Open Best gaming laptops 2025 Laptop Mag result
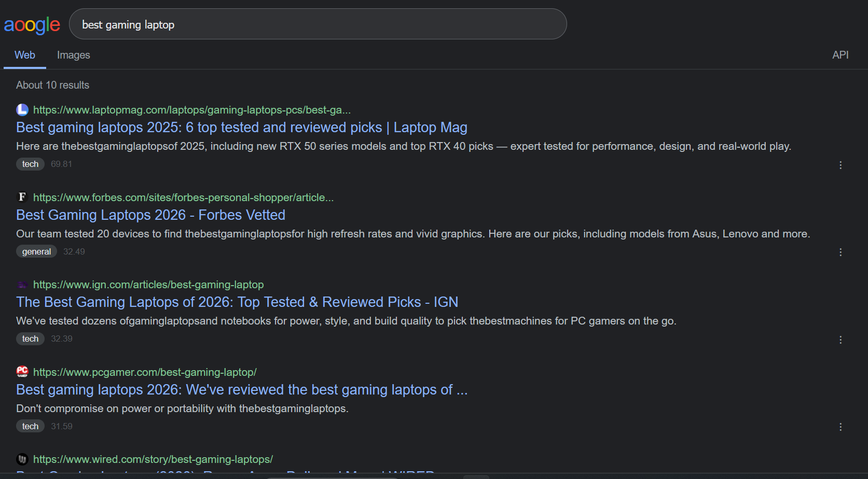868x479 pixels. coord(242,128)
